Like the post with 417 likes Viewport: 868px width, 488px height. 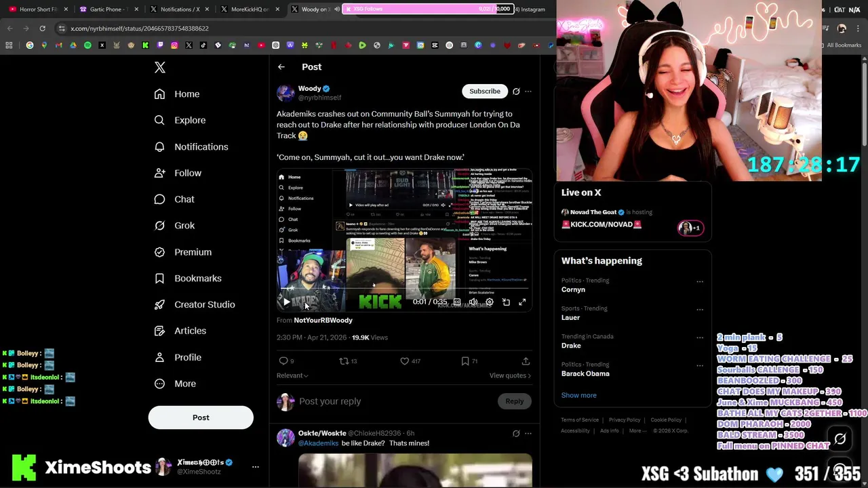(x=410, y=361)
